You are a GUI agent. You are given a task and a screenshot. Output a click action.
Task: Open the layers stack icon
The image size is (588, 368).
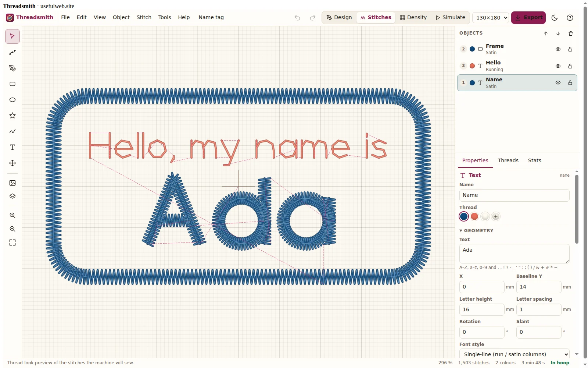tap(12, 196)
